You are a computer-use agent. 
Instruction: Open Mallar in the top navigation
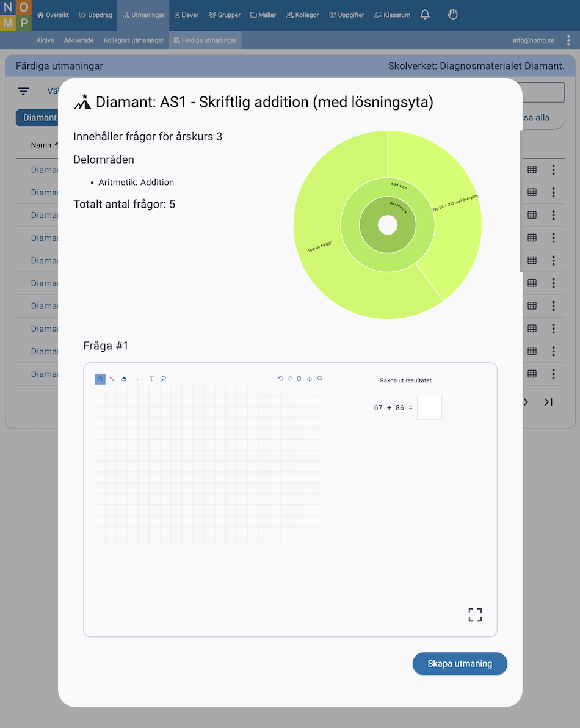tap(263, 15)
